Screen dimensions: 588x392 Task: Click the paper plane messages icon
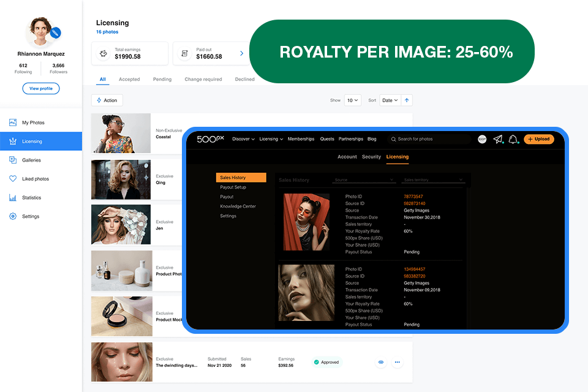[498, 139]
